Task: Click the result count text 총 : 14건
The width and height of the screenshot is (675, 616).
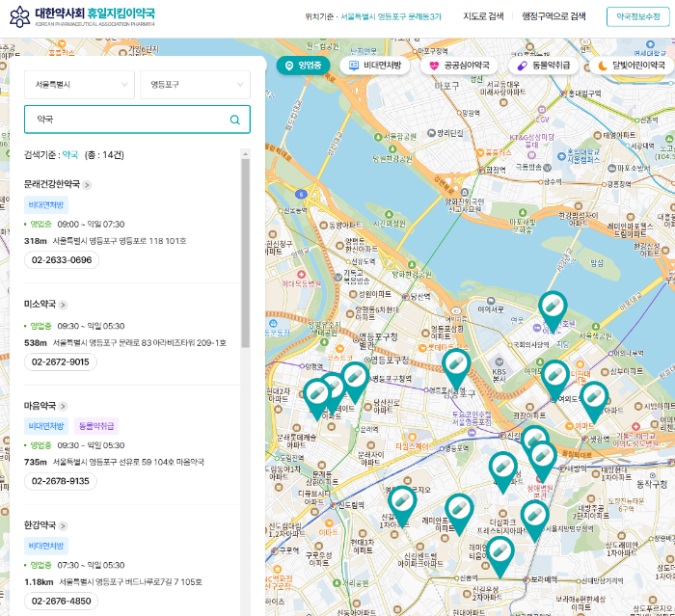Action: click(104, 155)
